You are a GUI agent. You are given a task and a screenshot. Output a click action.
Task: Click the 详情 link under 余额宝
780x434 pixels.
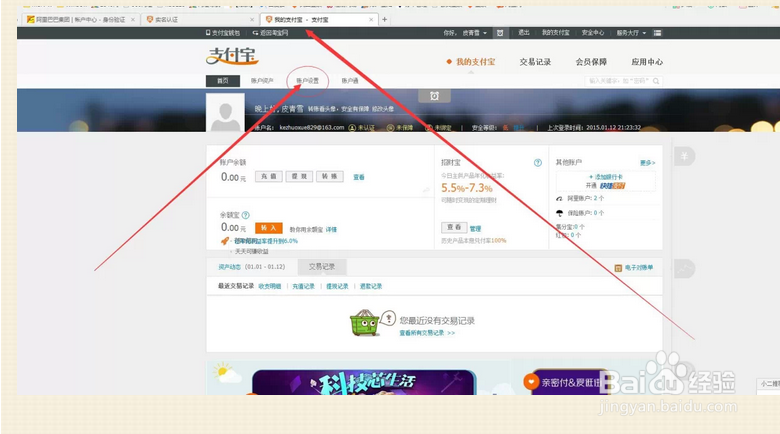[x=331, y=229]
